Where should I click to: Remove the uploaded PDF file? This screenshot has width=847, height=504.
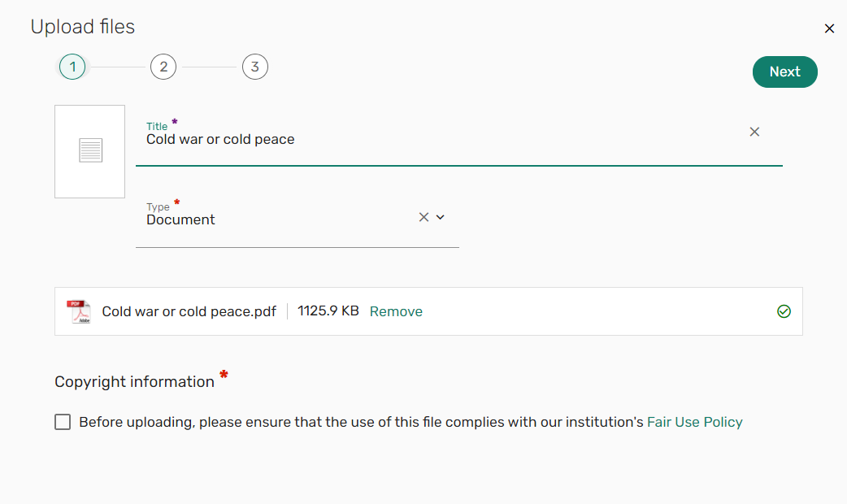396,311
